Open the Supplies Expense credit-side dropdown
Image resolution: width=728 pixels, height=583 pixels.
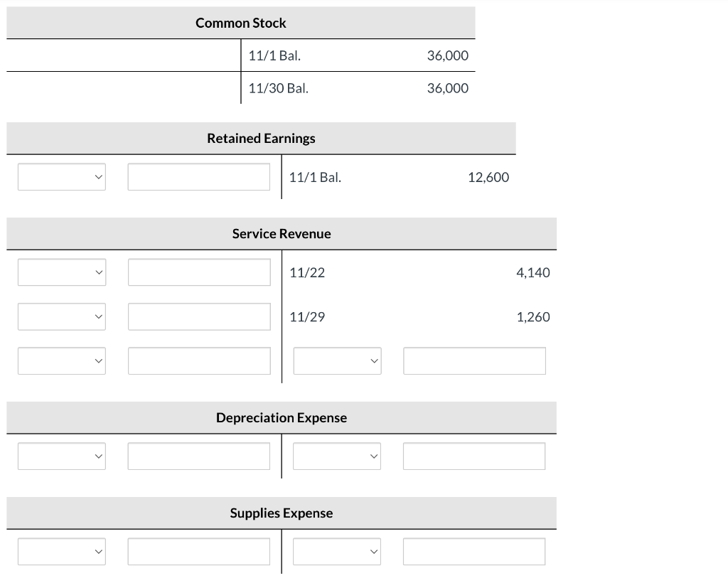pyautogui.click(x=336, y=551)
